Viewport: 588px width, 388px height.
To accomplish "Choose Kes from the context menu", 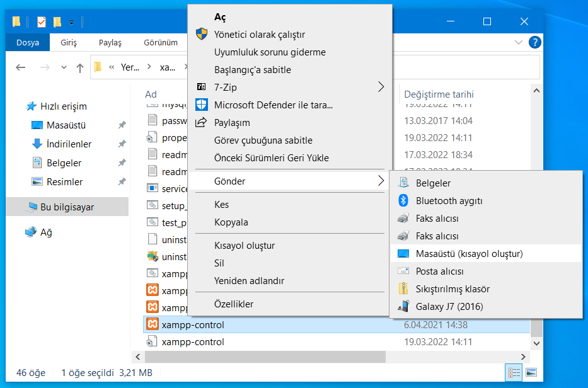I will tap(290, 205).
